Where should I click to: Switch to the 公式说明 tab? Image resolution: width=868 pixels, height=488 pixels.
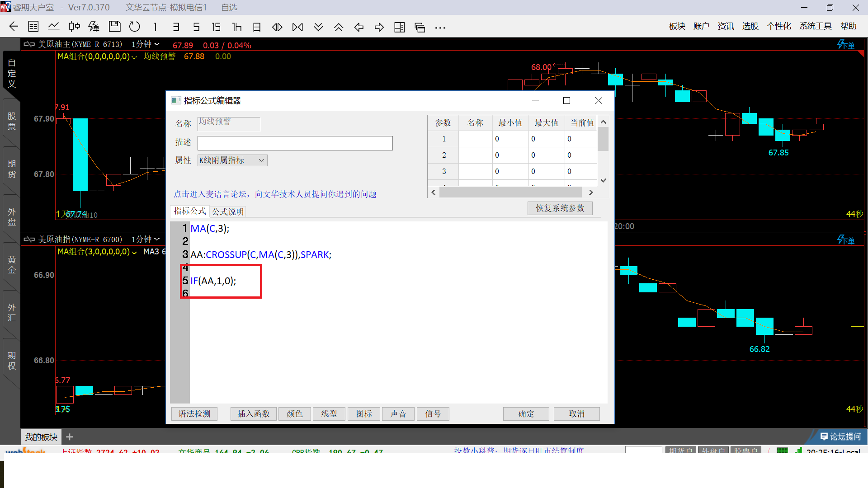coord(228,211)
